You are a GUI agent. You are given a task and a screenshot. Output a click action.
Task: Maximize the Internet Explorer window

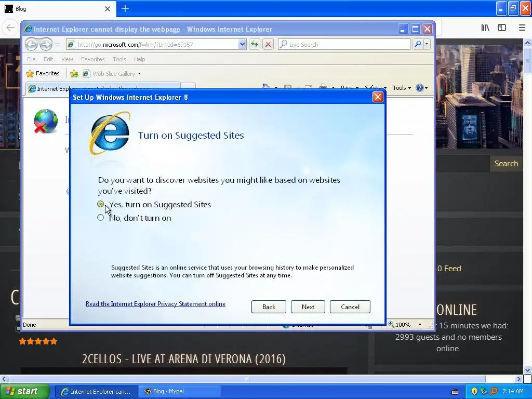point(415,29)
